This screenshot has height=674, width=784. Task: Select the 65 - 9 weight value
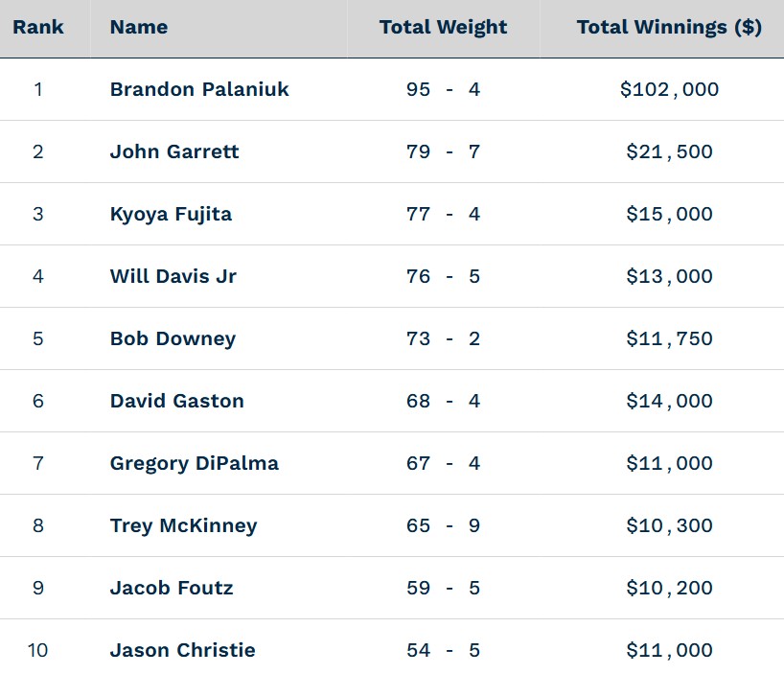[x=443, y=525]
